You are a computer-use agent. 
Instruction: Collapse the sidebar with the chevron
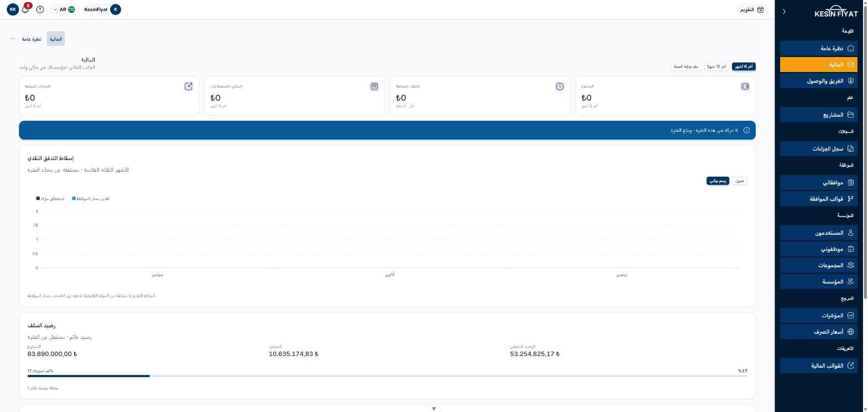pyautogui.click(x=784, y=12)
